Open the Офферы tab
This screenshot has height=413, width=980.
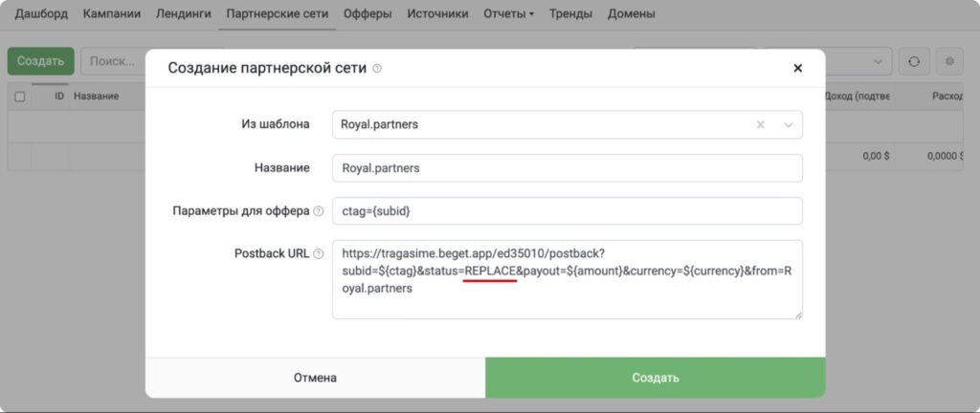[367, 13]
